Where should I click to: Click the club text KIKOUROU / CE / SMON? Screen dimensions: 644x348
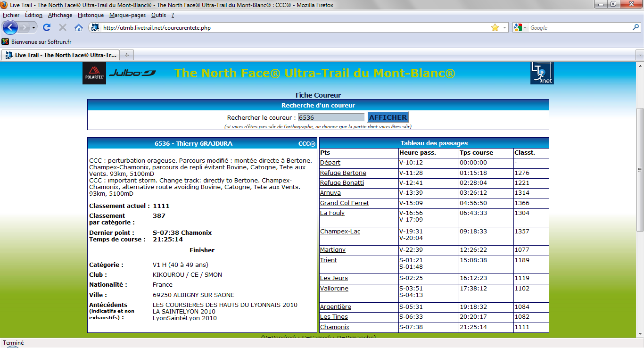pos(187,275)
